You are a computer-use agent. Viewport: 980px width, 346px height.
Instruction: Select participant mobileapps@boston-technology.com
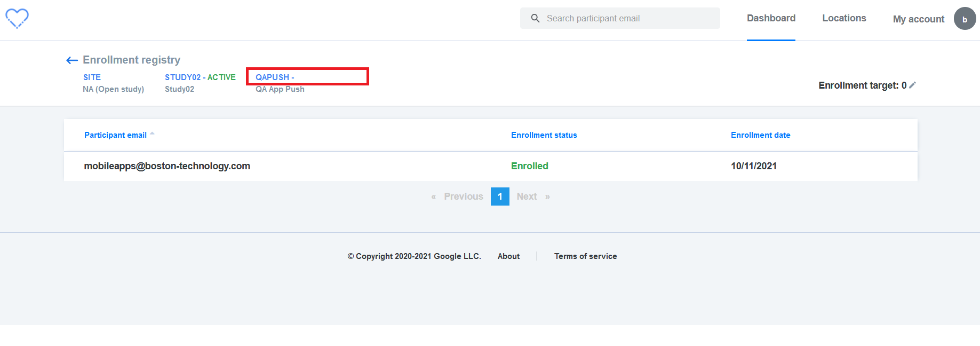point(167,166)
